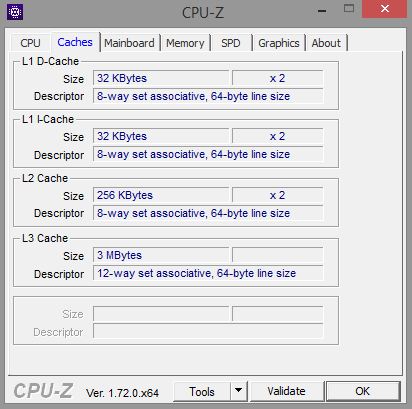This screenshot has height=409, width=412.
Task: Switch to the CPU tab
Action: 30,43
